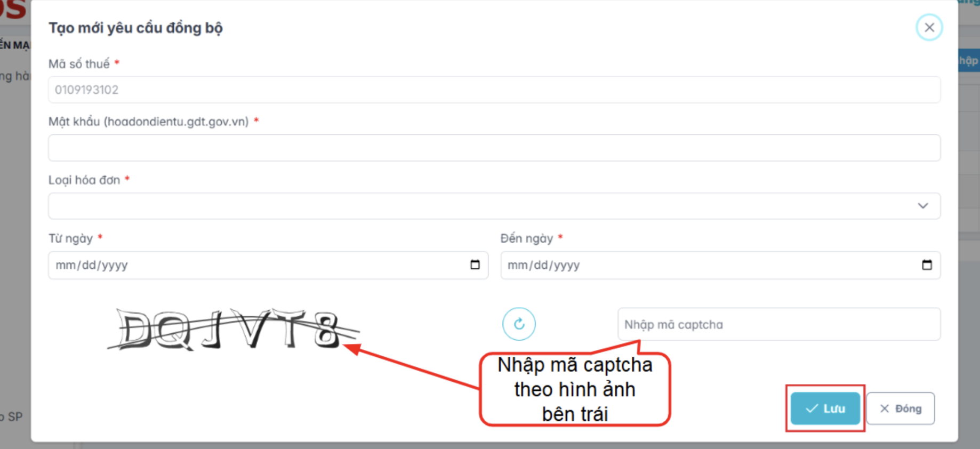Image resolution: width=980 pixels, height=449 pixels.
Task: Click the Loại hóa đơn label
Action: pos(84,180)
